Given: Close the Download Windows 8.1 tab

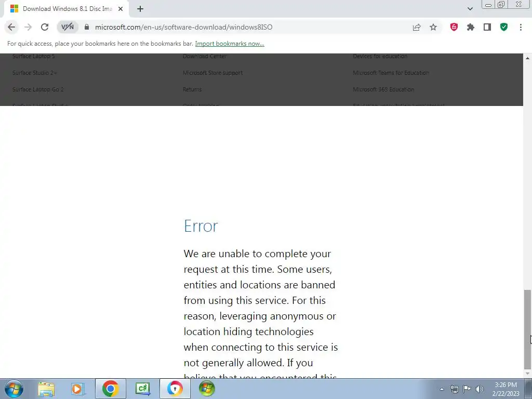Looking at the screenshot, I should click(121, 9).
